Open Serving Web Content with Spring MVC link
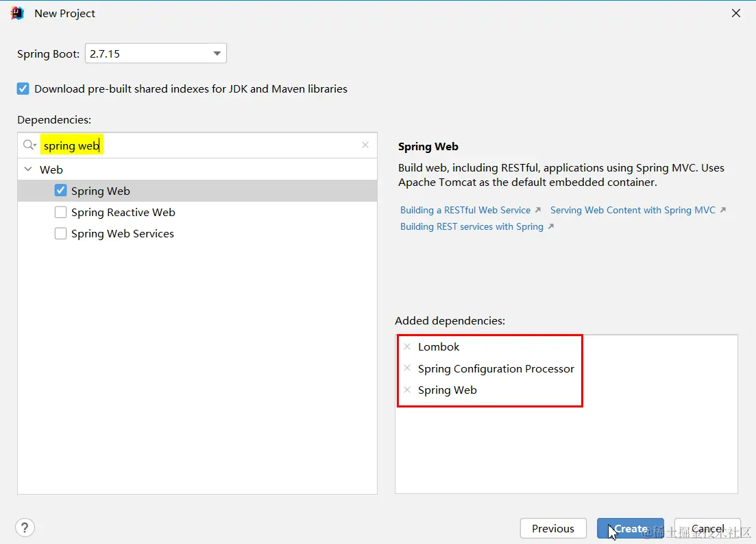756x544 pixels. 633,210
